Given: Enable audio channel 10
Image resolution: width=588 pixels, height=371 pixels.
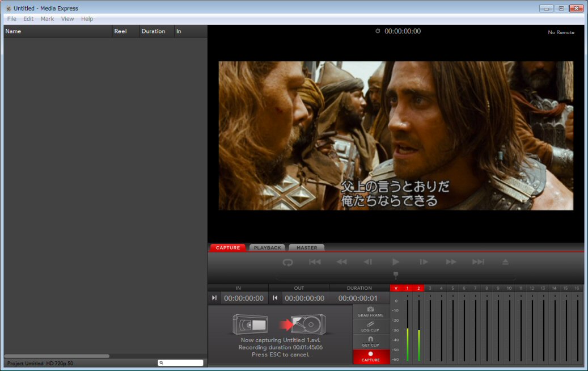Looking at the screenshot, I should (509, 288).
